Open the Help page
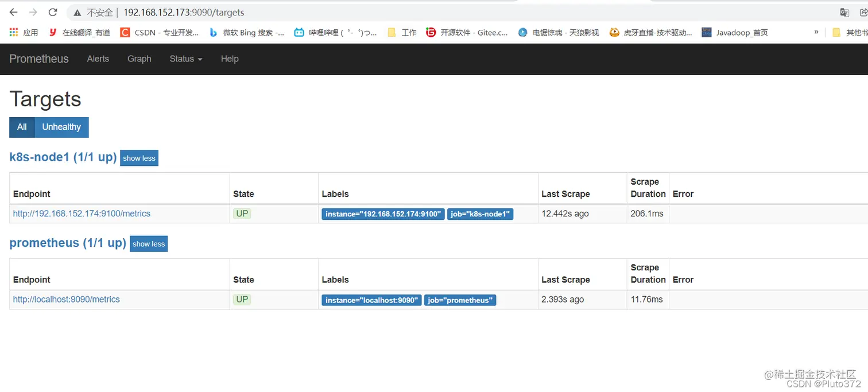The image size is (868, 392). 230,59
